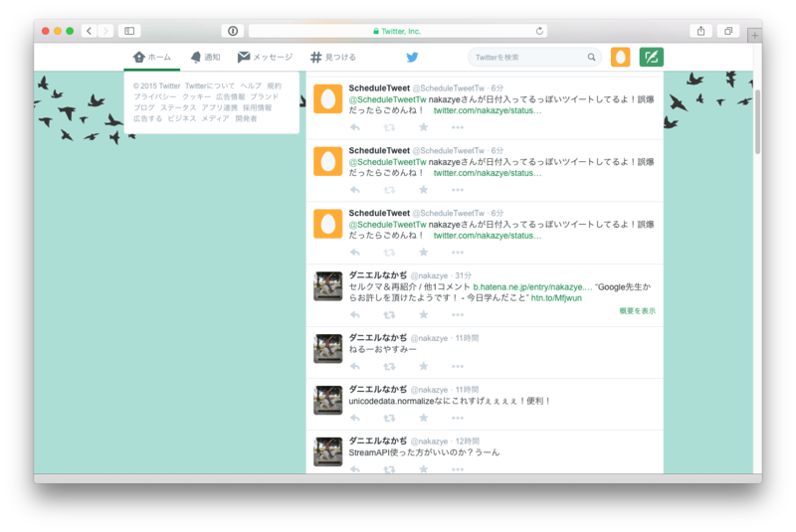
Task: Click the page's vertical scrollbar
Action: coord(757,121)
